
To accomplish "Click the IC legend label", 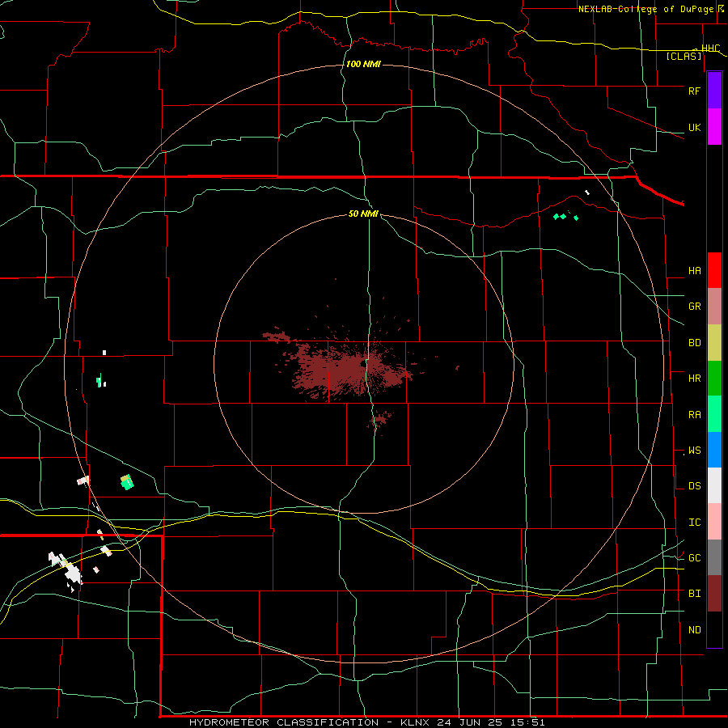I will (694, 523).
